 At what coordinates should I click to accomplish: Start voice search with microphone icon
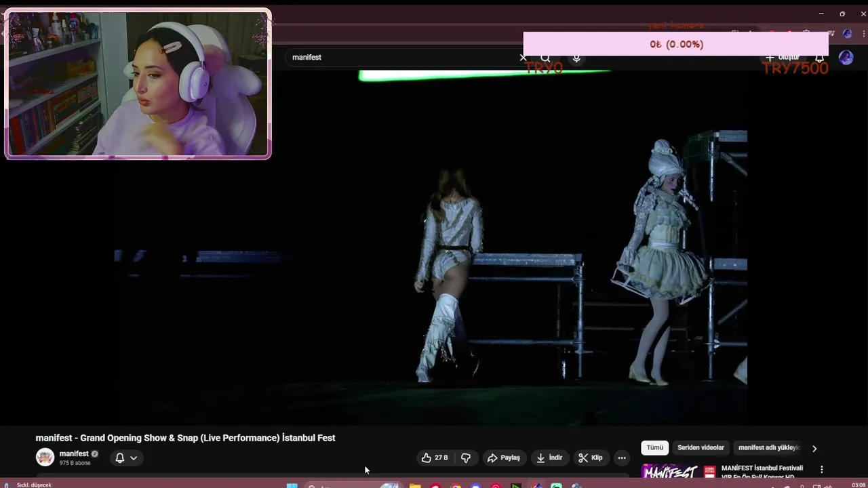coord(576,58)
